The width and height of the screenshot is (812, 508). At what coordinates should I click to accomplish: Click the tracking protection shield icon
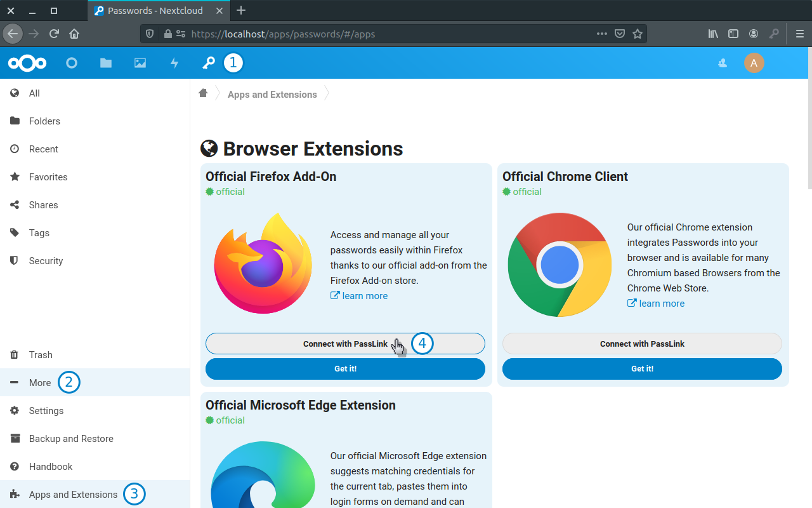click(150, 34)
